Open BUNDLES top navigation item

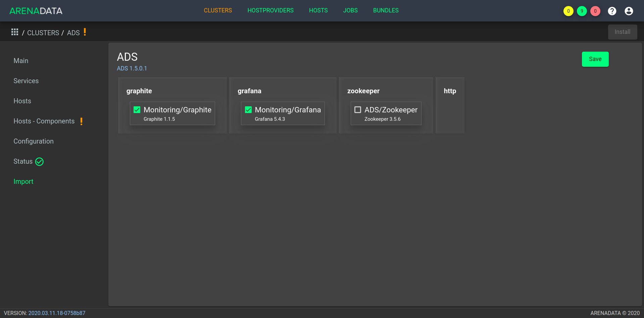tap(386, 10)
